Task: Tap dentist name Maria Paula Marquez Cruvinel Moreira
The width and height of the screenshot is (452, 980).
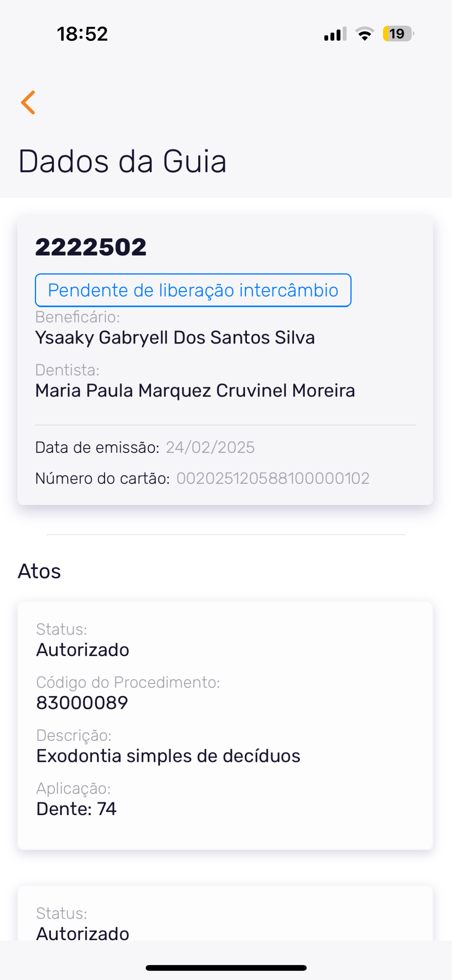Action: (x=195, y=391)
